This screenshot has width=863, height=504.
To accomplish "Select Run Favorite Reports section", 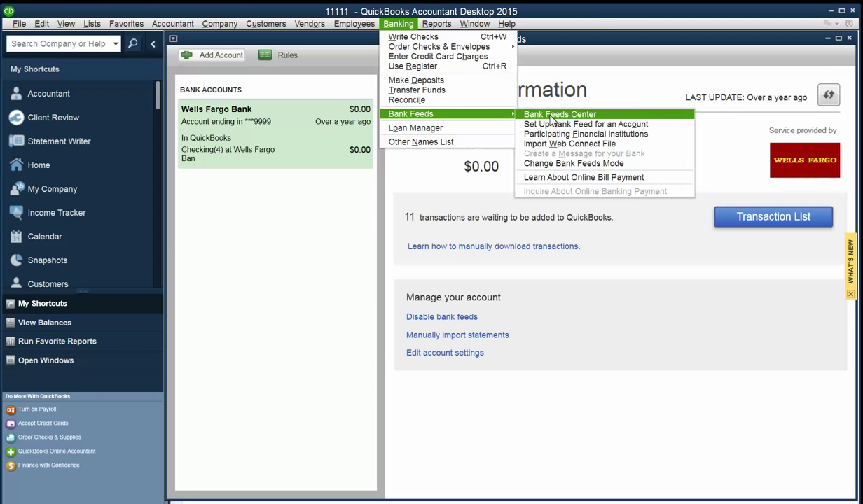I will 81,342.
